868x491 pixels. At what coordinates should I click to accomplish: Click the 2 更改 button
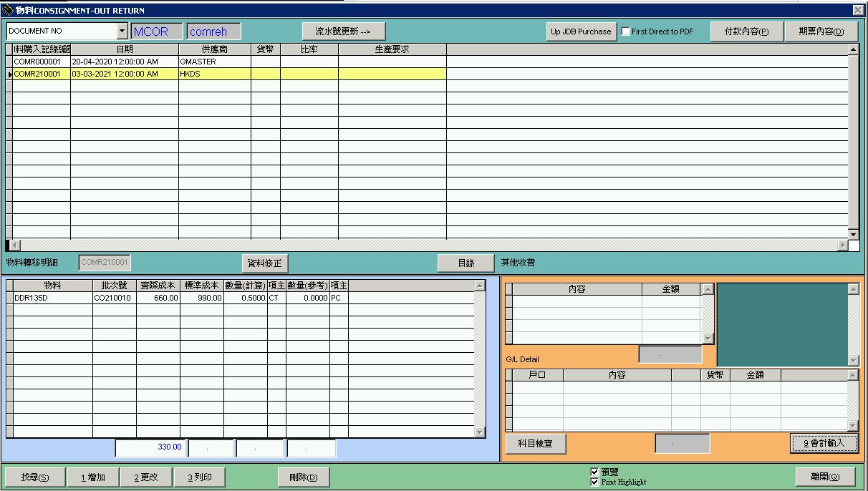point(145,477)
